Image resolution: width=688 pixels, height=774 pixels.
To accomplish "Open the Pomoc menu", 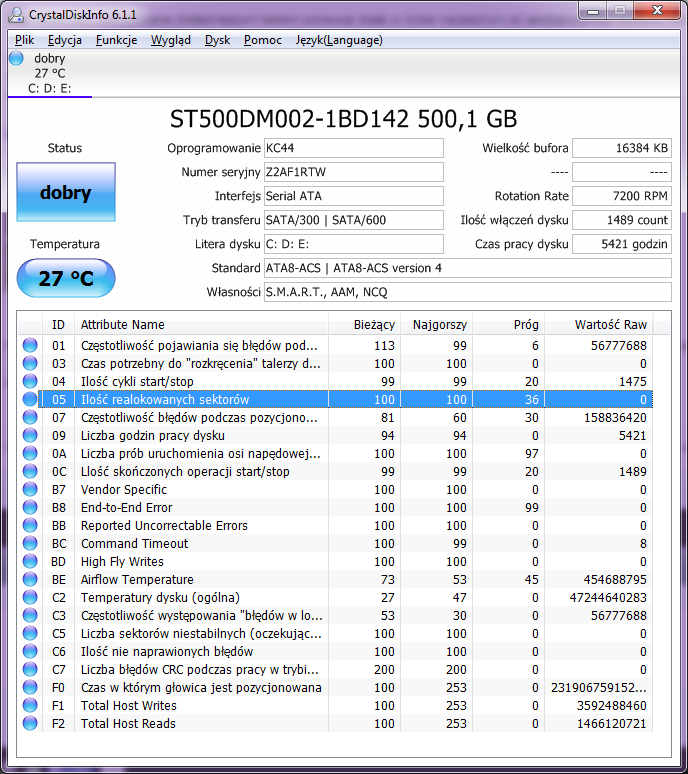I will tap(263, 40).
